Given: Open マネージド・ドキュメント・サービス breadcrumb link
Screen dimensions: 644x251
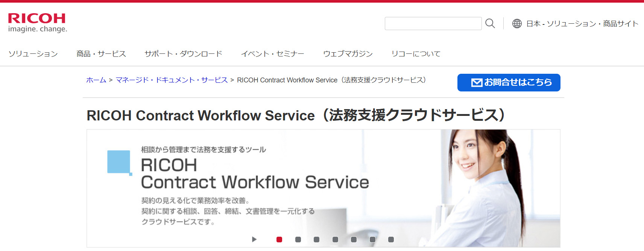Looking at the screenshot, I should tap(172, 80).
